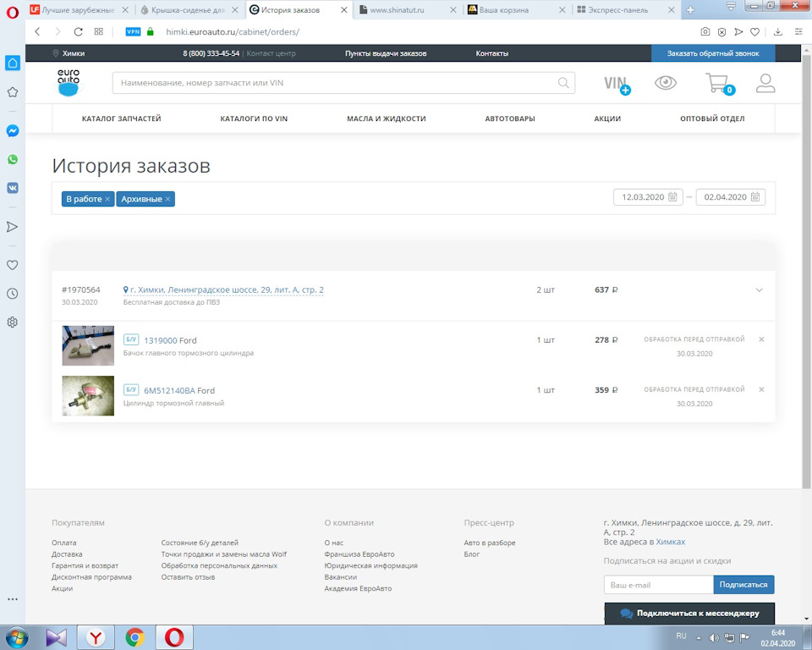This screenshot has width=812, height=650.
Task: Click 'Заказать обратный звонок' button
Action: [713, 53]
